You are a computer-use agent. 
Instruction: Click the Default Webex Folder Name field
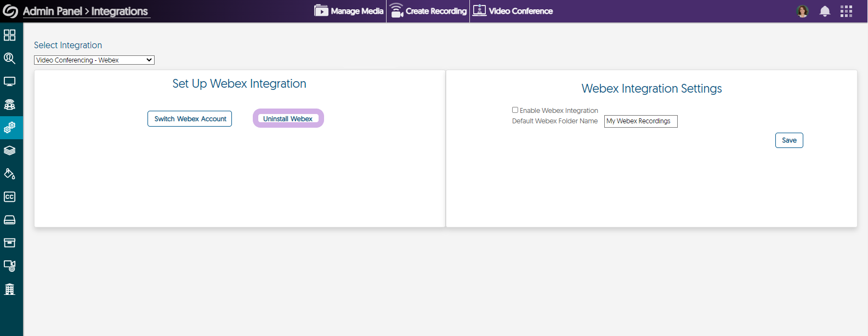point(640,121)
